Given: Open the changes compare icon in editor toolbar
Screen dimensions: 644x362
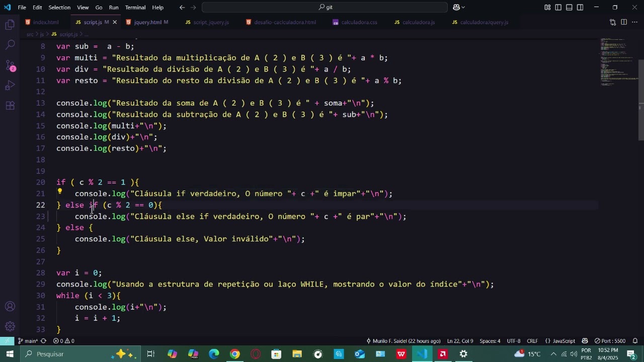Looking at the screenshot, I should (613, 22).
